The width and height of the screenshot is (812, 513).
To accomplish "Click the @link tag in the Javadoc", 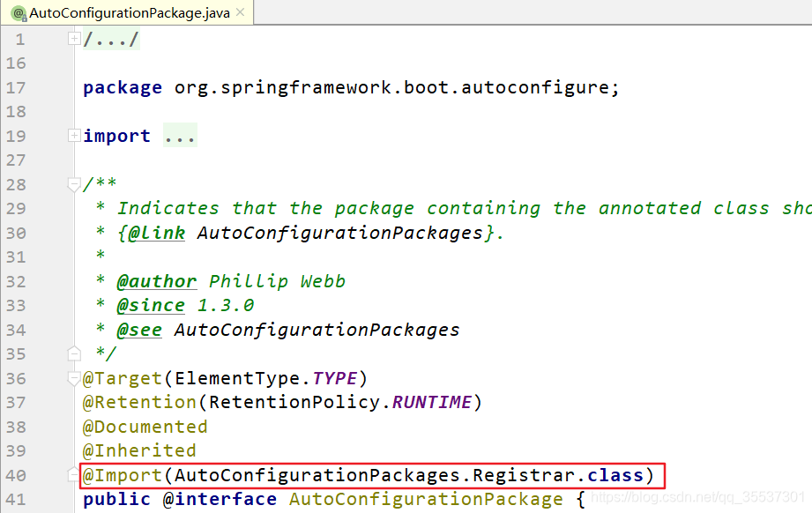I will click(156, 233).
